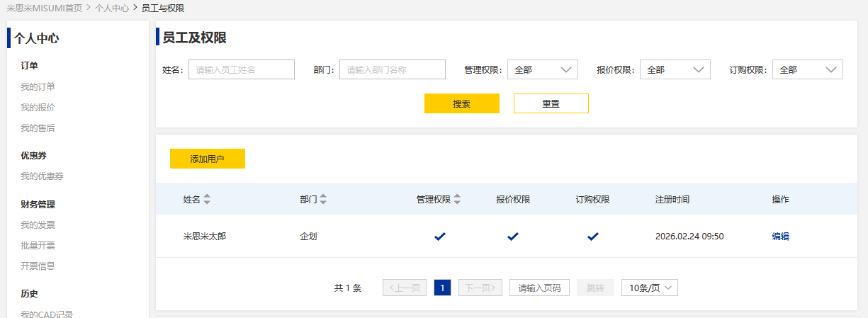
Task: Go to 我的发票 in sidebar
Action: pyautogui.click(x=38, y=225)
